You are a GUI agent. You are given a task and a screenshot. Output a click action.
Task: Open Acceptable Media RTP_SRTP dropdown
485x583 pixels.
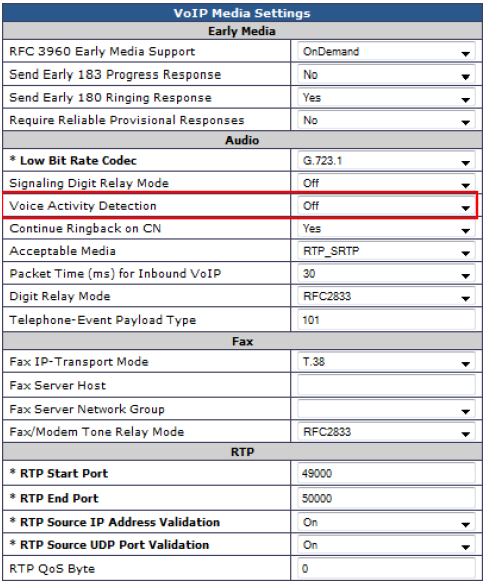tap(386, 251)
